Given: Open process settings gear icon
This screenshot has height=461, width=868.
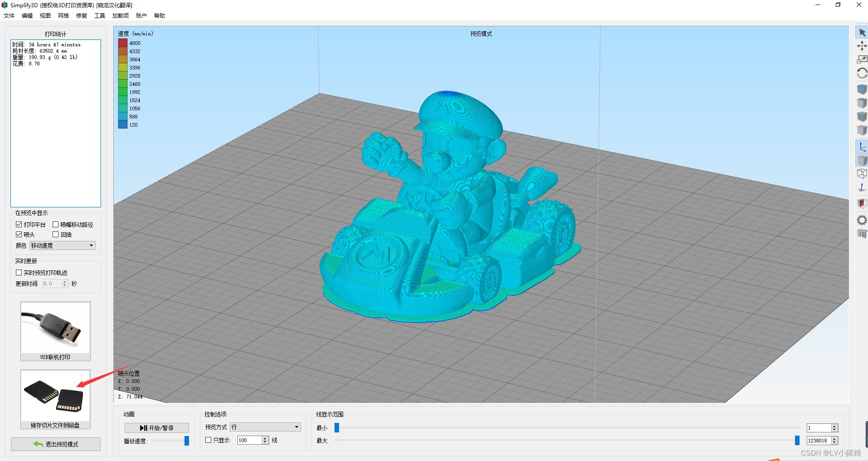Looking at the screenshot, I should 862,220.
